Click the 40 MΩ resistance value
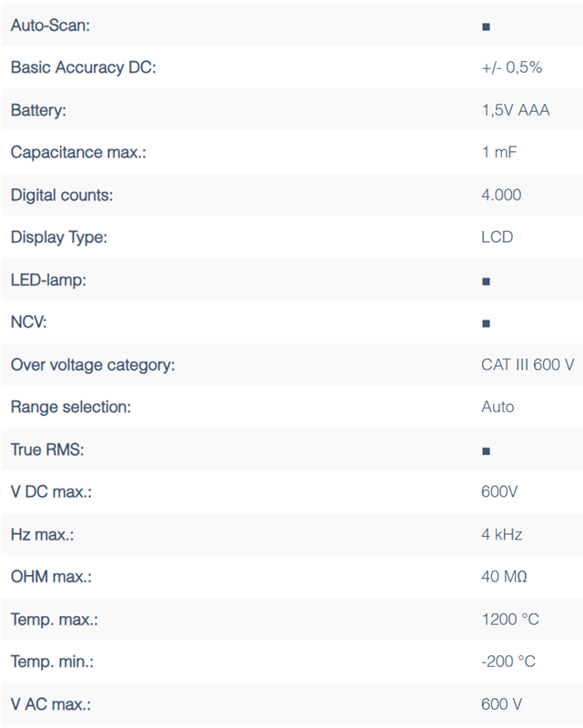Screen dimensions: 583x728 tap(504, 577)
